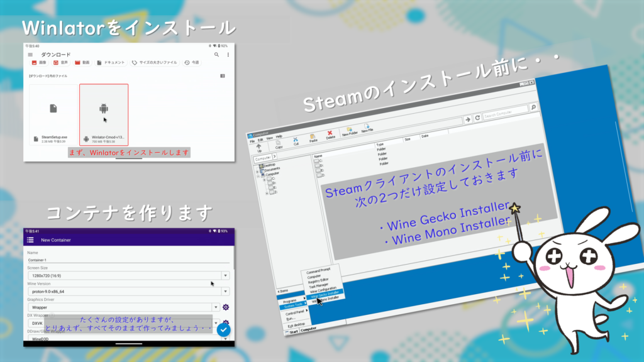Click the refresh icon in file manager
Viewport: 644px width, 362px height.
477,118
